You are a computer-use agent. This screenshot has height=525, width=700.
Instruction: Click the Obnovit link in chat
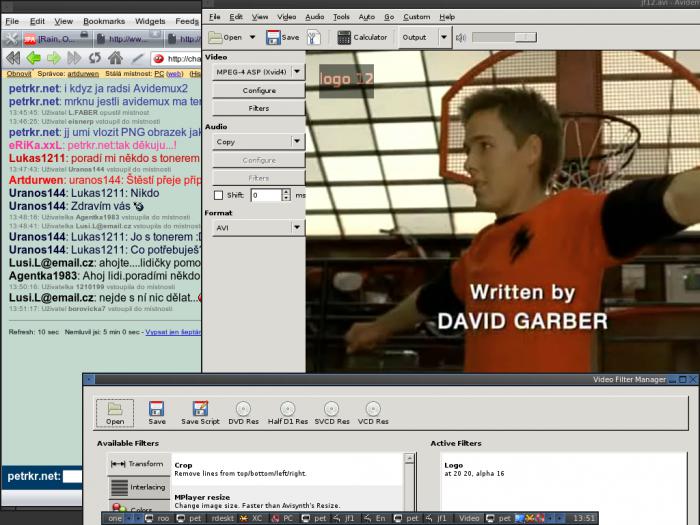point(19,74)
